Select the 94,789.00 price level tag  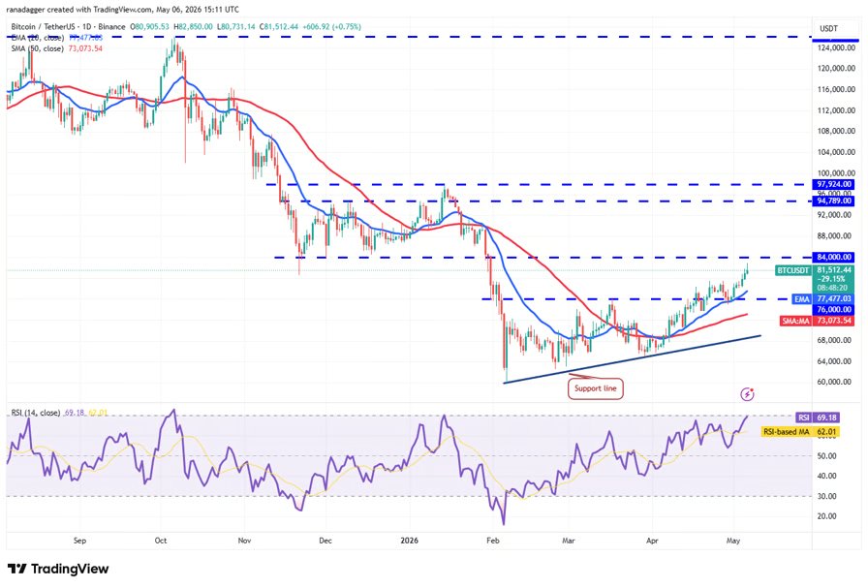[x=834, y=201]
